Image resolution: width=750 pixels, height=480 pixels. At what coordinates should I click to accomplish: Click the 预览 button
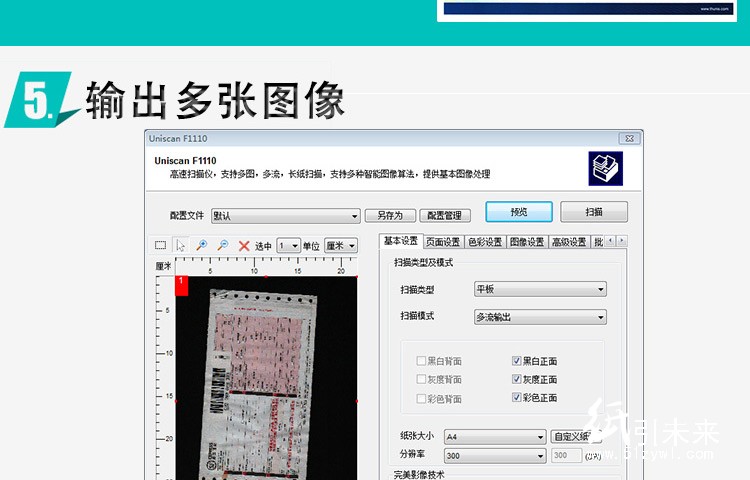coord(518,212)
